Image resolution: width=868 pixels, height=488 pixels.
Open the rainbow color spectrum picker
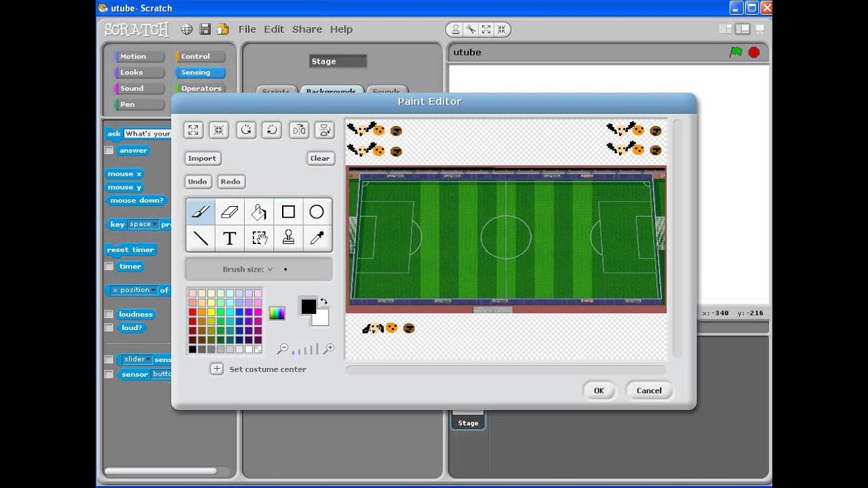277,313
